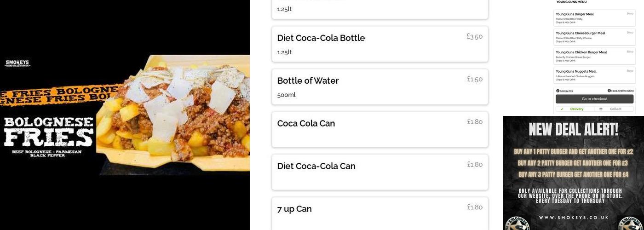Click the Smokeys logo on the fries banner
This screenshot has width=644, height=230.
pyautogui.click(x=17, y=63)
